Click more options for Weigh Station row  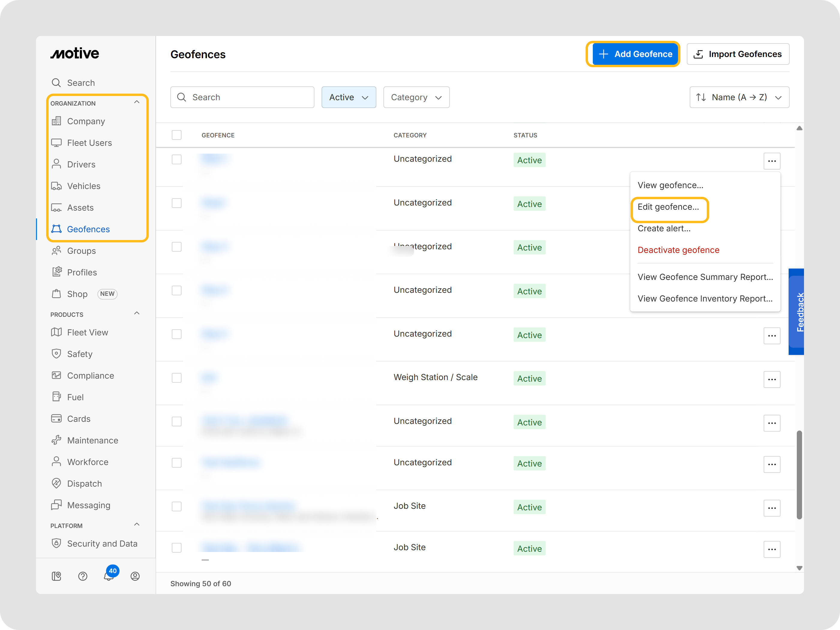click(771, 379)
